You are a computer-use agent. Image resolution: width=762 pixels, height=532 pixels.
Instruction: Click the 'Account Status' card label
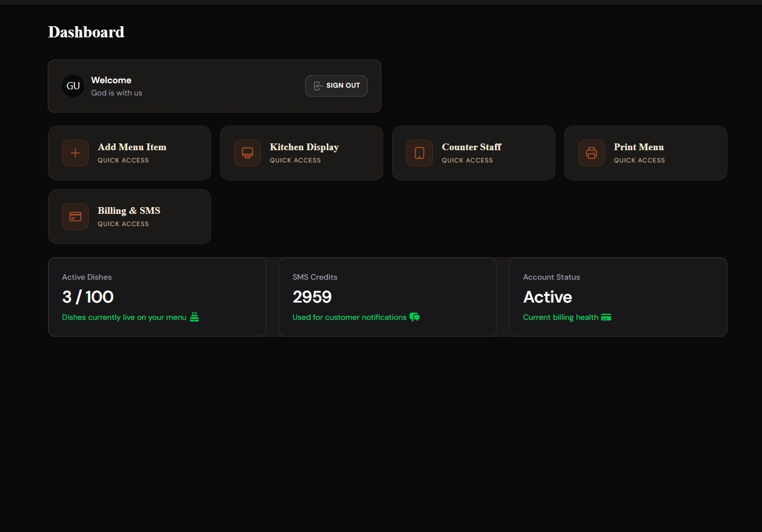(551, 277)
